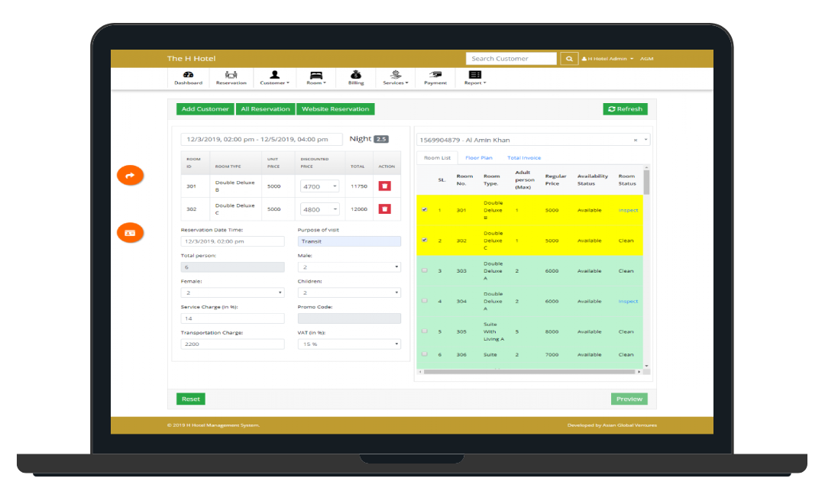Uncheck the room 301 checkbox
This screenshot has height=504, width=825.
[x=425, y=209]
